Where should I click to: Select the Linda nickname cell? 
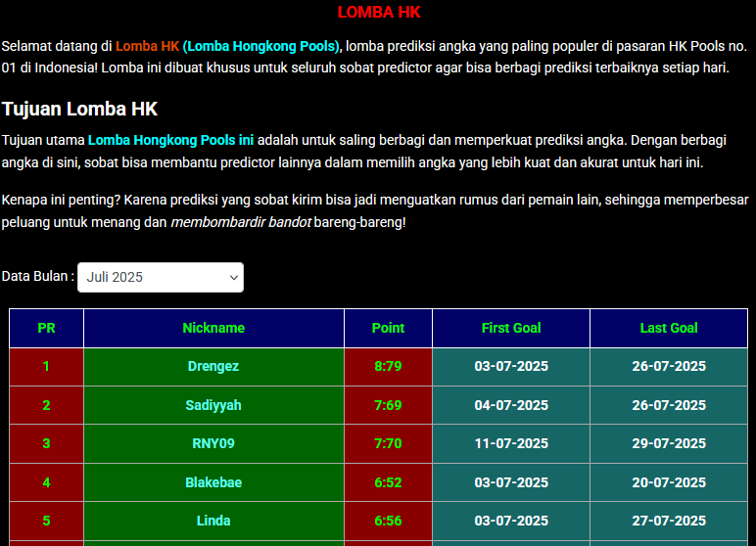(x=213, y=521)
